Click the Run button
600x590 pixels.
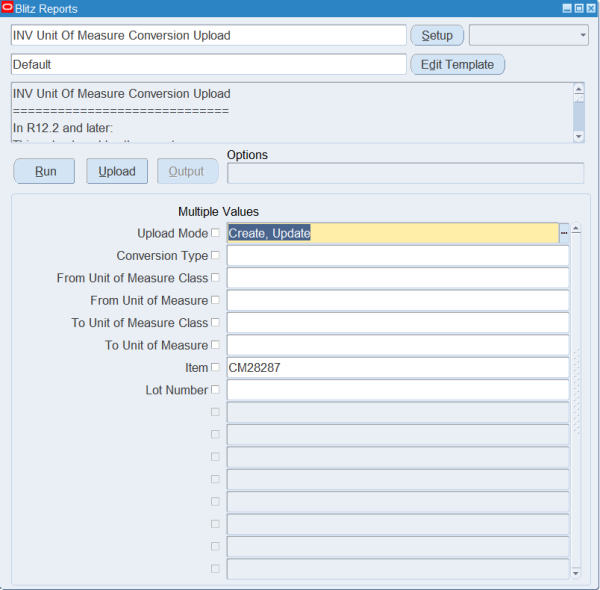(44, 171)
